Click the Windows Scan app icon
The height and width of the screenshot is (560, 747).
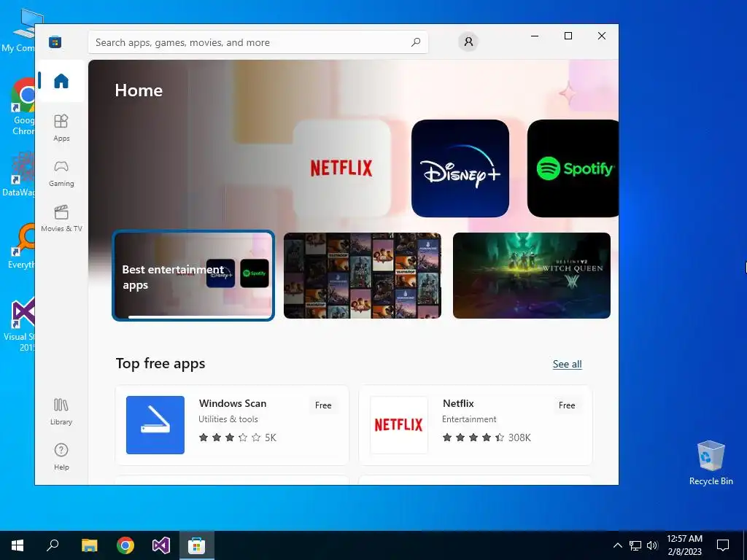pos(155,425)
